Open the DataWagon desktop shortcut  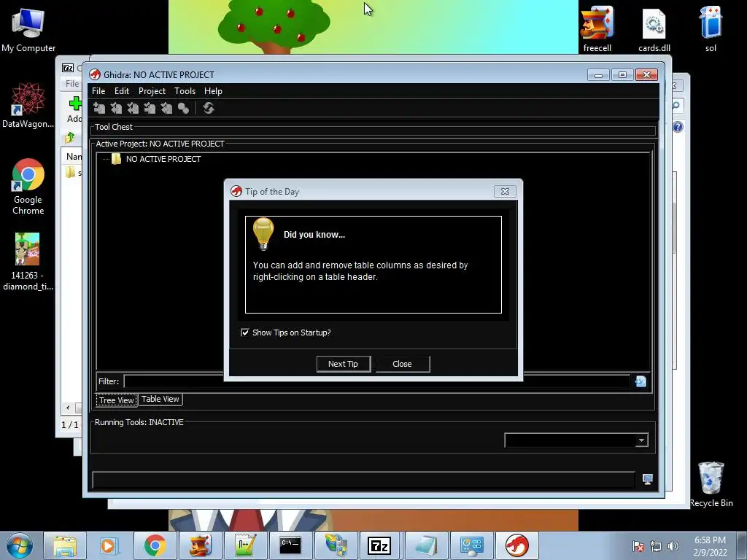pyautogui.click(x=28, y=105)
